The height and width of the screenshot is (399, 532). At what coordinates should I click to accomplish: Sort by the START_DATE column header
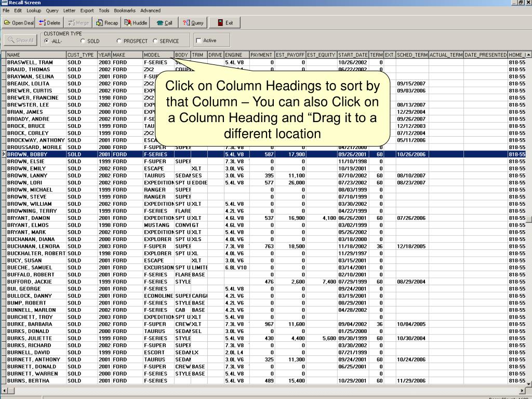tap(353, 55)
